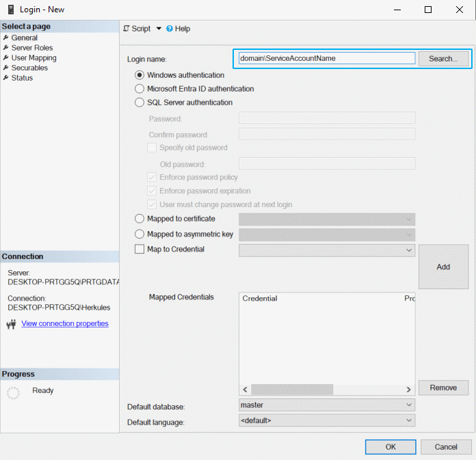Click the Credential column header
The width and height of the screenshot is (476, 460).
[x=260, y=298]
